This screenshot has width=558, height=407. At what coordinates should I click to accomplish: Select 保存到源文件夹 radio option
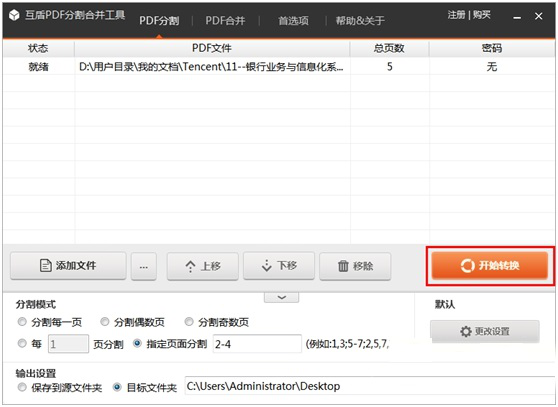pyautogui.click(x=22, y=387)
